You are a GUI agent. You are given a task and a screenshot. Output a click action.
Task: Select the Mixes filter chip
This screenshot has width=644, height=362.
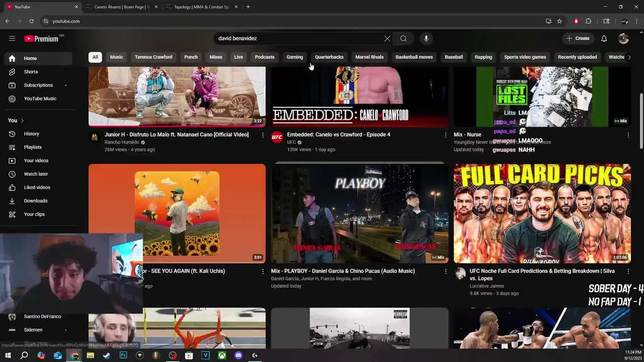[x=216, y=57]
